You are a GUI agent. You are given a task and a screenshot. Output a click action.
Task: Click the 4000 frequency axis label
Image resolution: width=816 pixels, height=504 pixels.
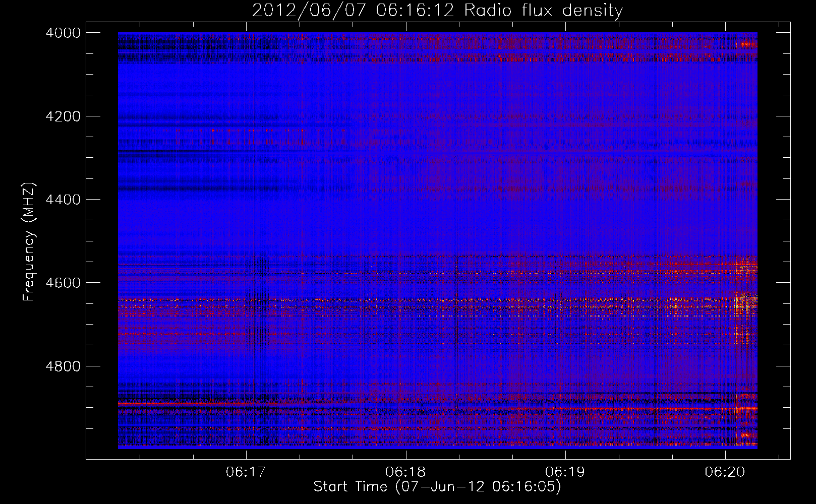[x=63, y=33]
